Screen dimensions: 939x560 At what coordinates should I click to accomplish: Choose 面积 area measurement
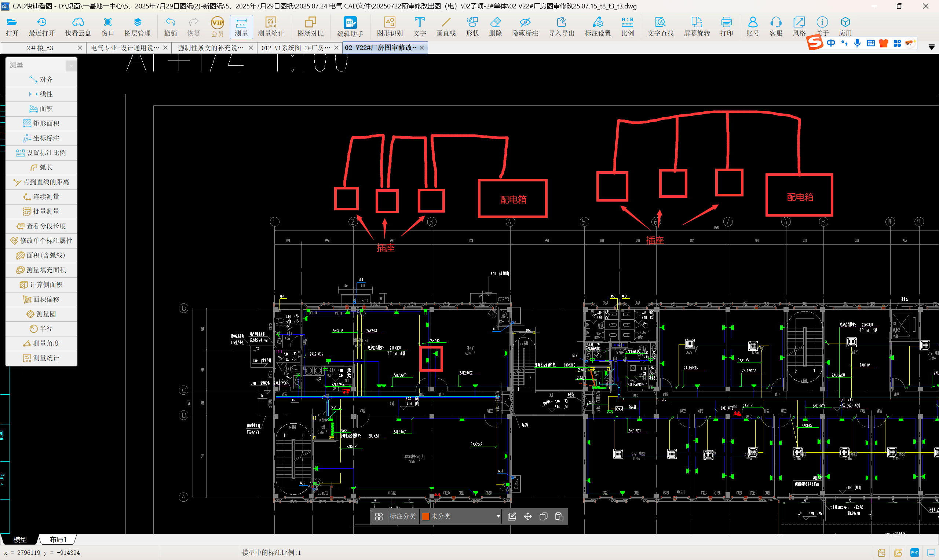41,109
